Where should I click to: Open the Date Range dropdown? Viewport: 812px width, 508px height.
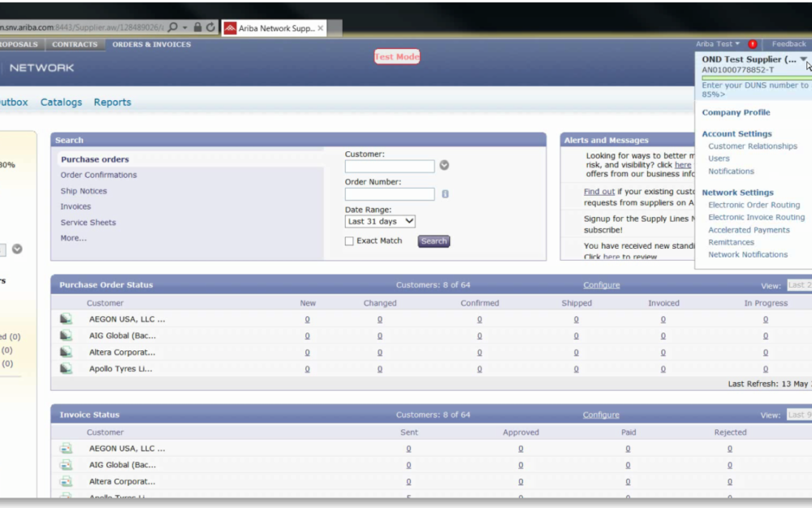click(x=380, y=221)
